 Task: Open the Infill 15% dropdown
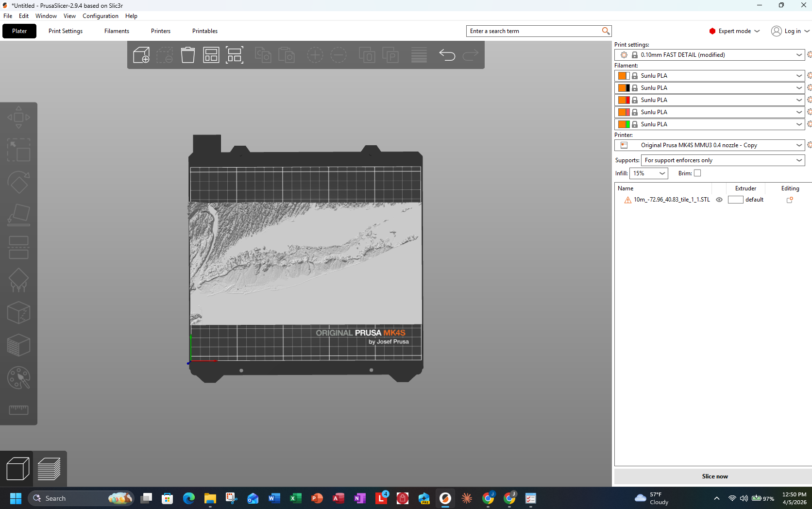[648, 173]
